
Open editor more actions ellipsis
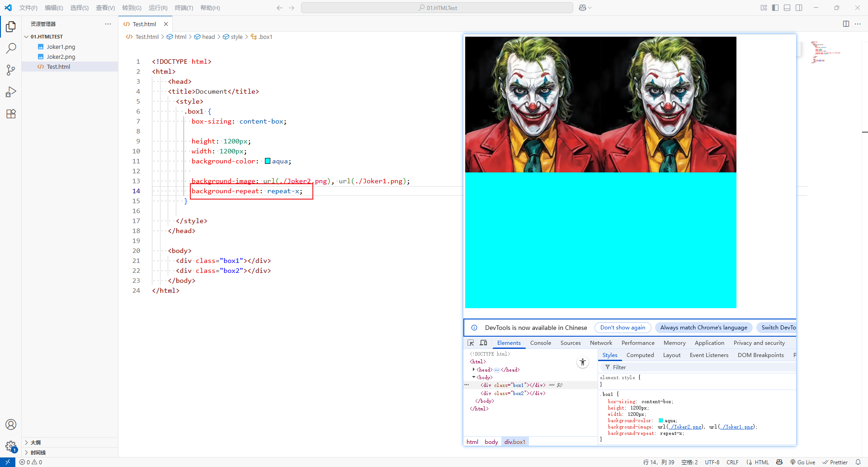[858, 24]
